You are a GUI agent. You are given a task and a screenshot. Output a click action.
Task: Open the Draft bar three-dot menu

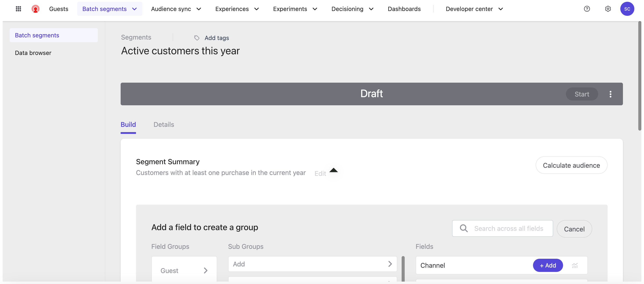point(610,94)
